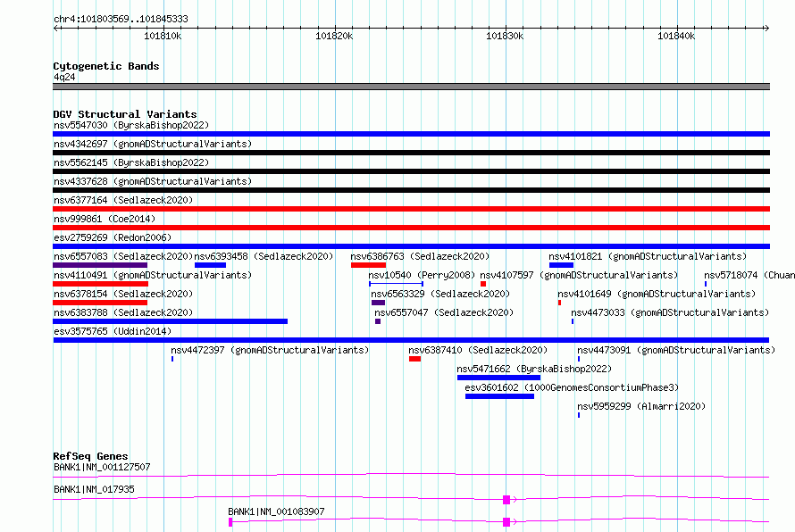
Task: Click the nsv10540 (Perry2008) label
Action: pyautogui.click(x=422, y=275)
